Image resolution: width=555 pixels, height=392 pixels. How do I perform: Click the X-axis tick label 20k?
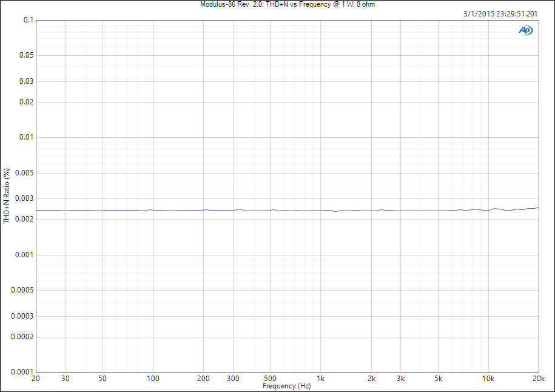click(x=539, y=379)
